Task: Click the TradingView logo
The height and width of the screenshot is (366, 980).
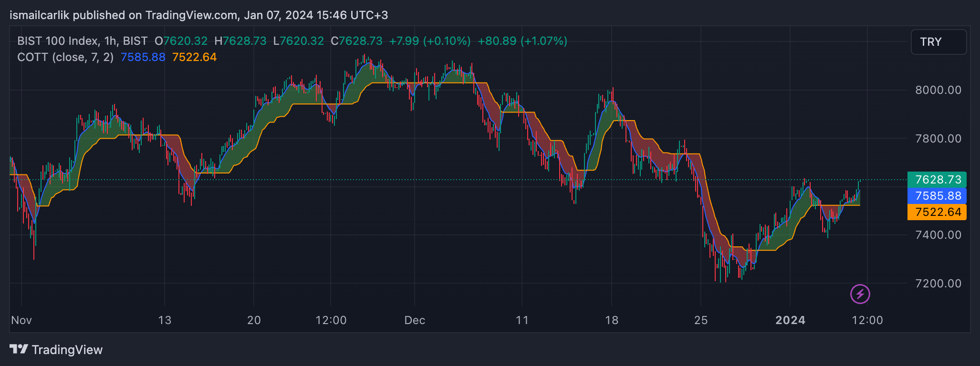Action: click(56, 350)
